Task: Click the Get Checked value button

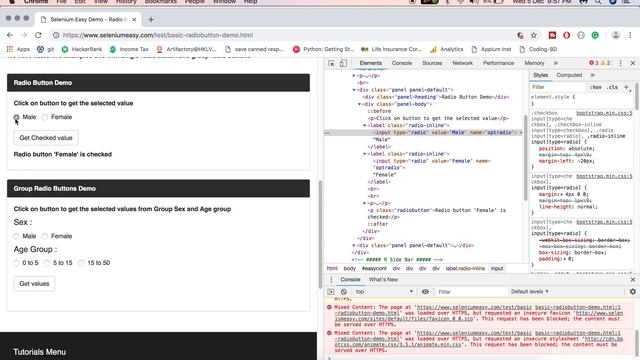Action: click(x=46, y=138)
